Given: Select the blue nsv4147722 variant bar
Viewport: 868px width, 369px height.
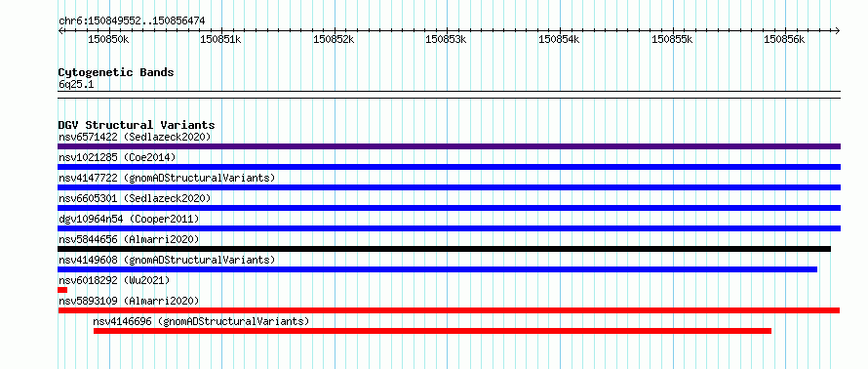Looking at the screenshot, I should click(x=449, y=187).
